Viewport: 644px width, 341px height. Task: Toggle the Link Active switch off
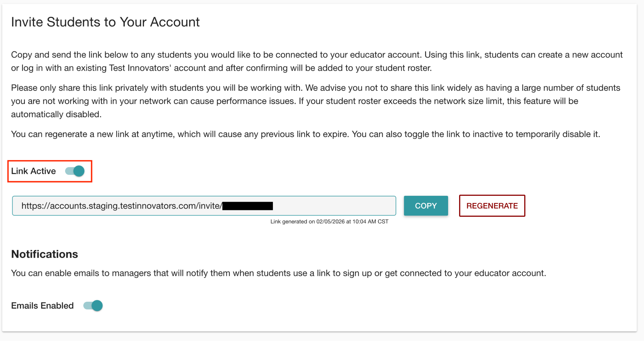[x=75, y=171]
